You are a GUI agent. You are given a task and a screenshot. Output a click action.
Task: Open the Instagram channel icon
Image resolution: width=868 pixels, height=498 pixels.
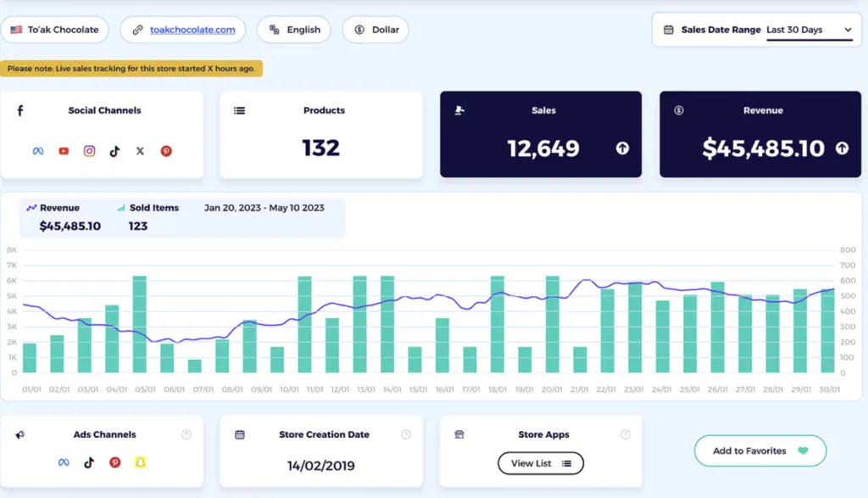(89, 150)
